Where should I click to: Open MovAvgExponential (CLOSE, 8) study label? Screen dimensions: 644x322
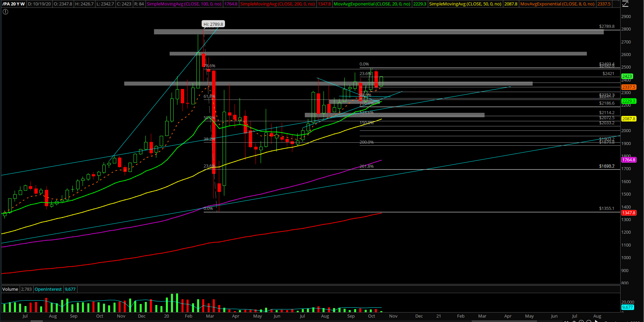tap(557, 4)
